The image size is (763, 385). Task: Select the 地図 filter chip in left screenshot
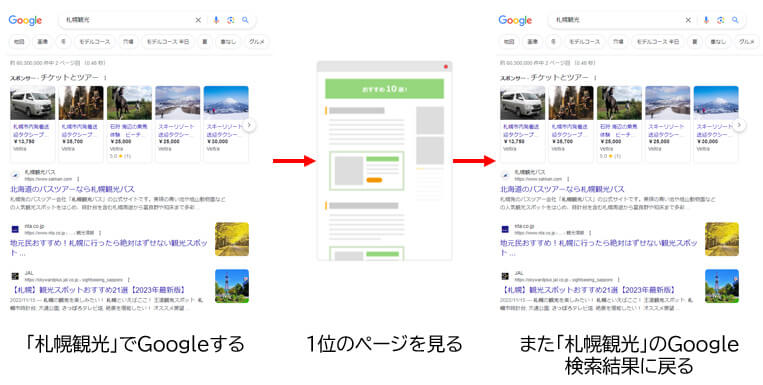[19, 42]
